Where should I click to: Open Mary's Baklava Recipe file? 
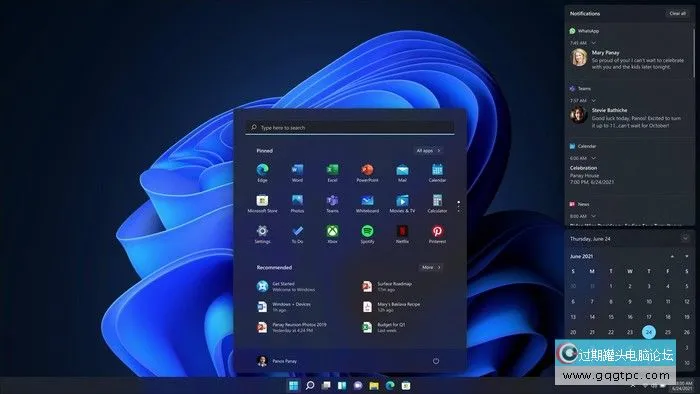392,307
